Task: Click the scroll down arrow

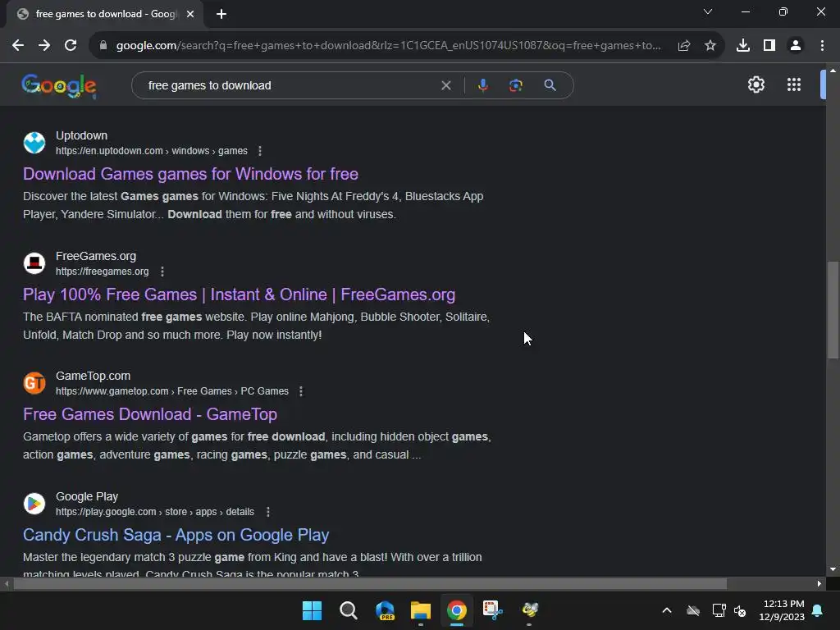Action: coord(833,569)
